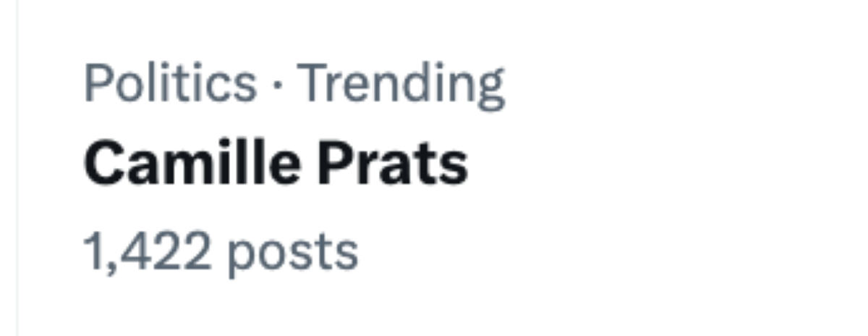Viewport: 868px width, 336px height.
Task: Click the word "Trending" in the trend label
Action: [402, 83]
